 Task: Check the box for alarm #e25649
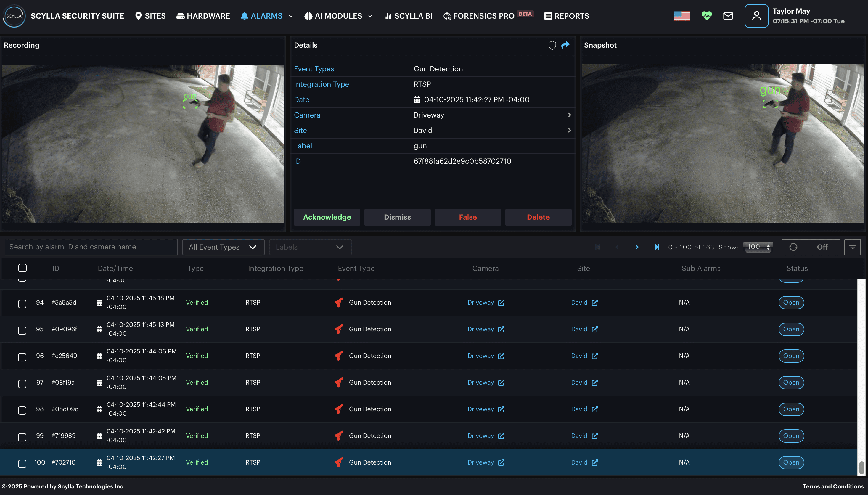click(22, 357)
